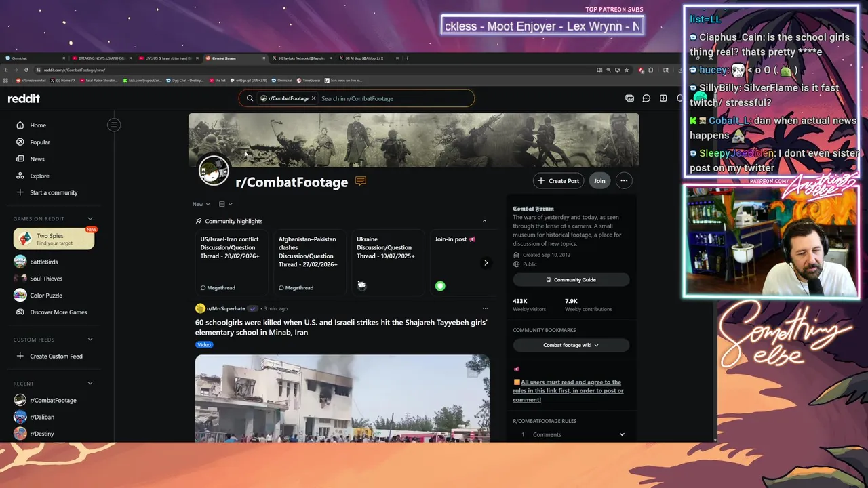This screenshot has height=488, width=868.
Task: Switch to Faytuks Network X tab
Action: click(302, 58)
